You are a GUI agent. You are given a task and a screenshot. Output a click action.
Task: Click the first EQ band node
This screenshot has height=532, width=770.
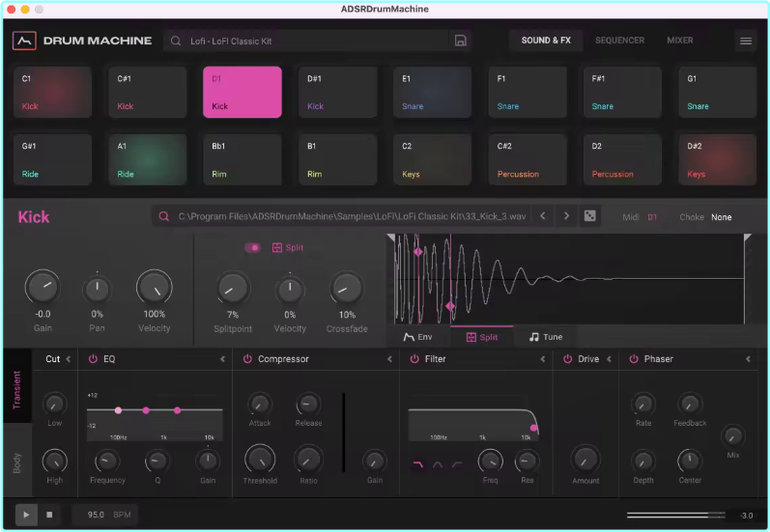pos(118,410)
